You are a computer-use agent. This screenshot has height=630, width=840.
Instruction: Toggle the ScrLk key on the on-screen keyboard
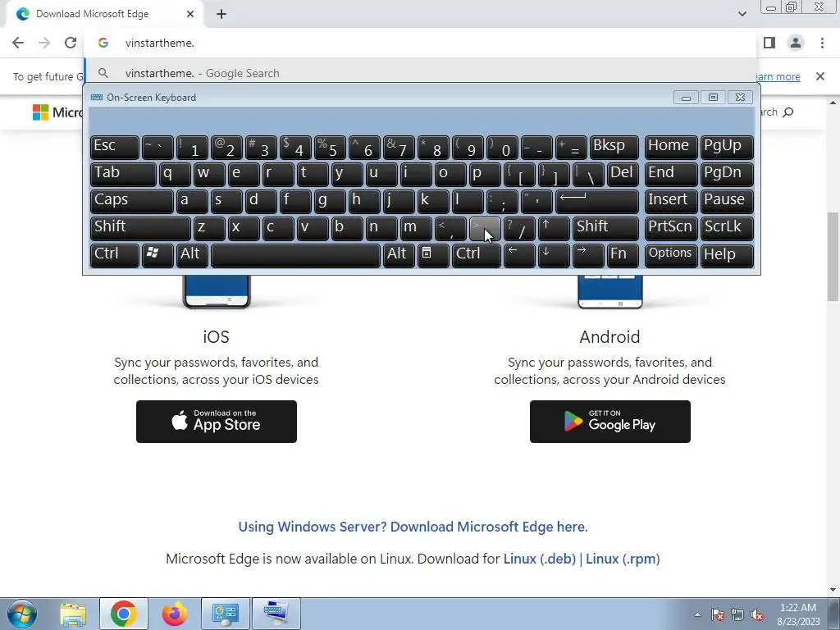pyautogui.click(x=727, y=228)
